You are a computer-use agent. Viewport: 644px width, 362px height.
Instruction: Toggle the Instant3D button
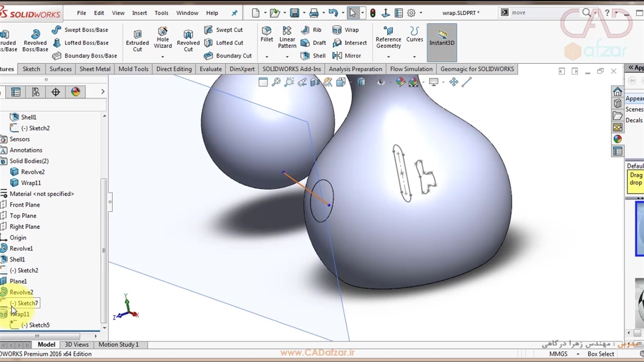[442, 37]
